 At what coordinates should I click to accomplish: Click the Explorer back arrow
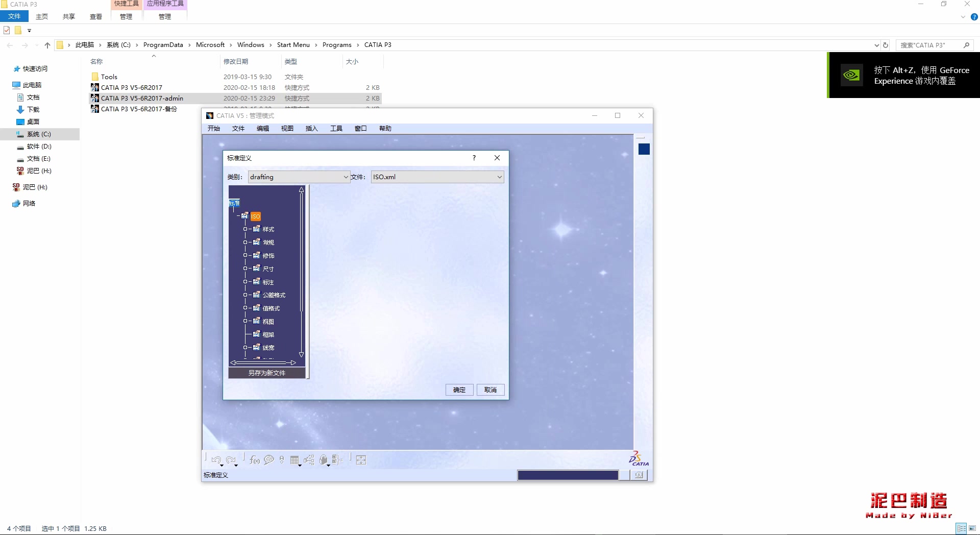pos(10,45)
